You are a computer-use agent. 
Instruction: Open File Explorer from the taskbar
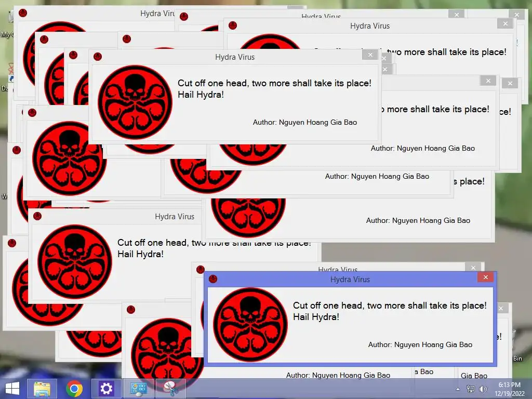tap(42, 389)
